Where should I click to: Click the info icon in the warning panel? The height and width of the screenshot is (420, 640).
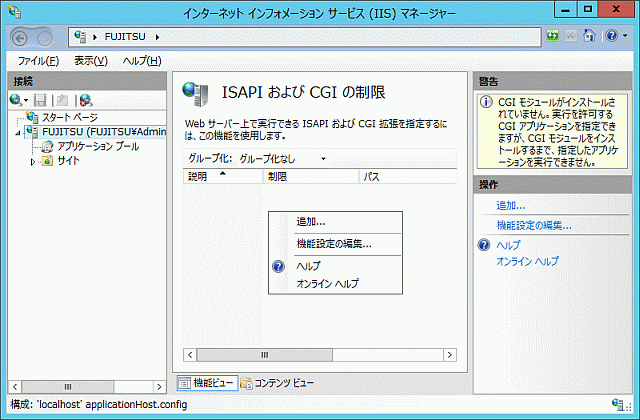click(486, 102)
